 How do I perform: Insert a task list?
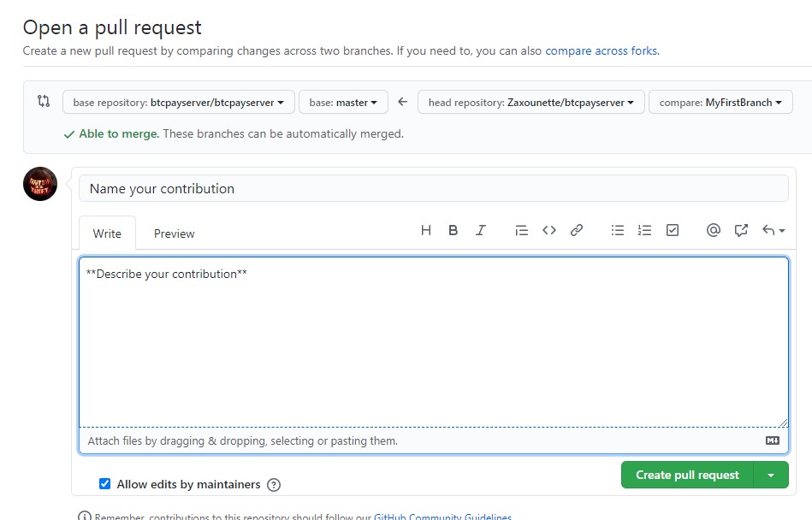[x=672, y=230]
